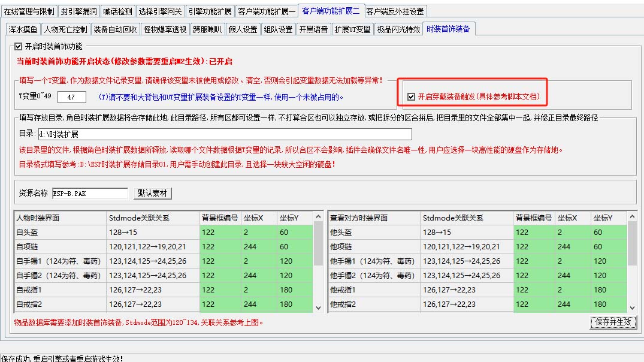This screenshot has width=644, height=362.
Task: Switch to 客户端功能扩展一 tab
Action: pos(267,11)
